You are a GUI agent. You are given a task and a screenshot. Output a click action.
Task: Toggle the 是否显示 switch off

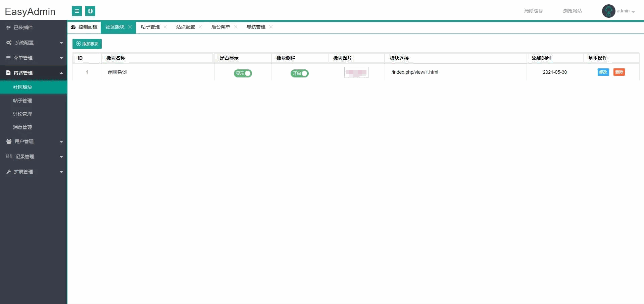pyautogui.click(x=243, y=73)
